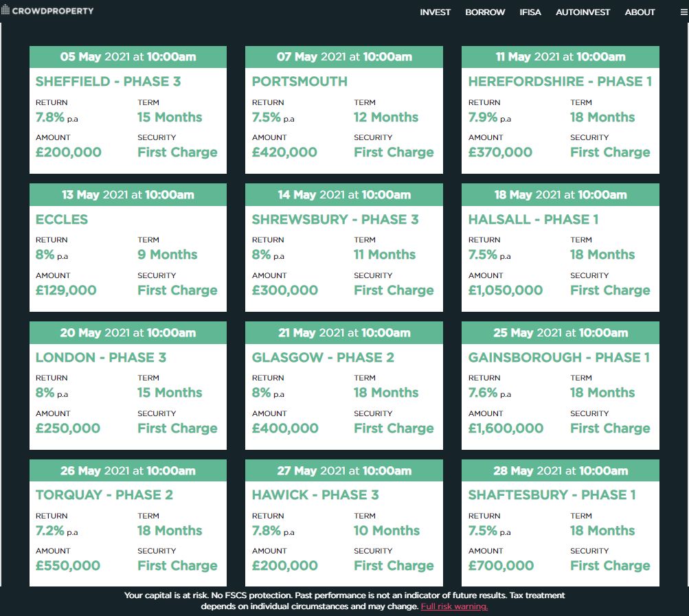Click the 7.2% p.a Torquay return
Viewport: 689px width, 616px height.
(x=57, y=531)
